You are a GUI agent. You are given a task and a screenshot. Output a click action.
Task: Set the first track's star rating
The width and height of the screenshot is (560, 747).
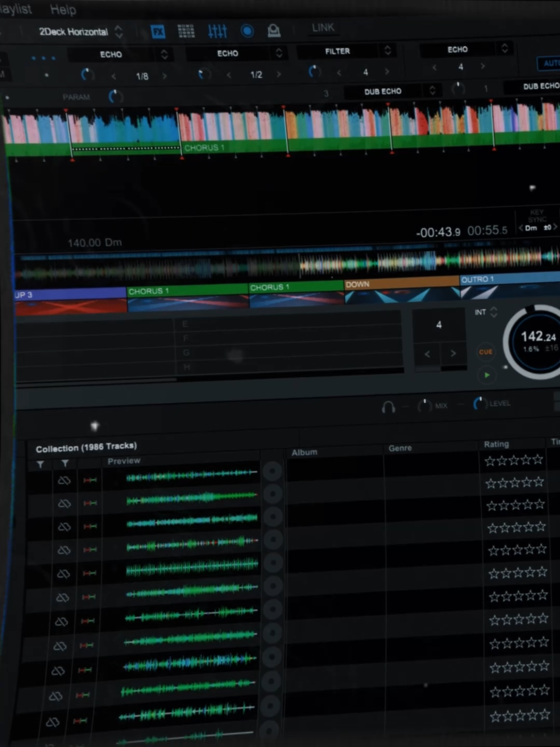click(514, 460)
